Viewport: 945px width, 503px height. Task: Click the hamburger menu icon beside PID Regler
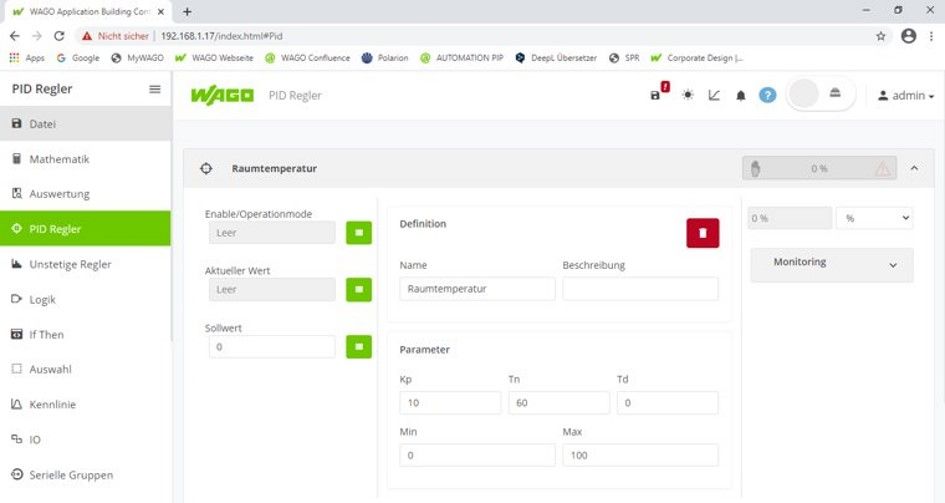click(155, 89)
